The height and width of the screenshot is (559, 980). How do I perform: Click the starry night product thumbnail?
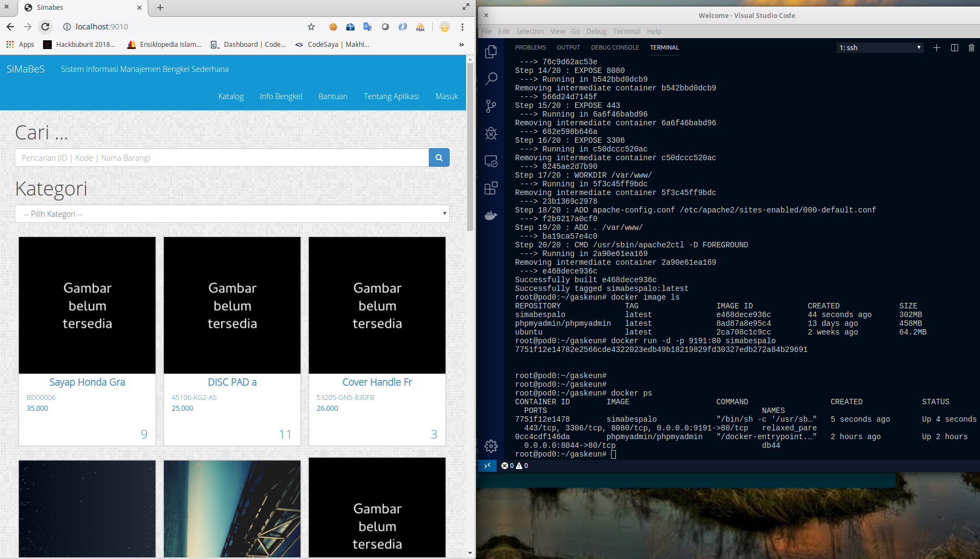[x=87, y=509]
